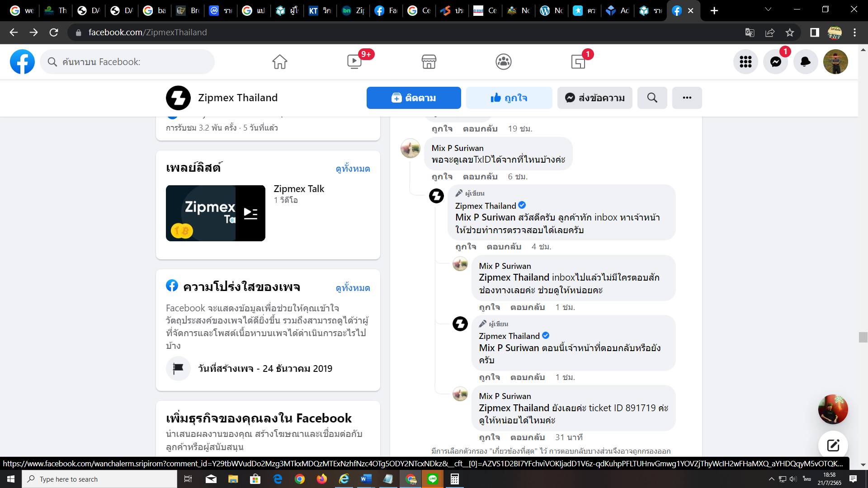
Task: Like the ticket ID 891719 comment
Action: (490, 437)
